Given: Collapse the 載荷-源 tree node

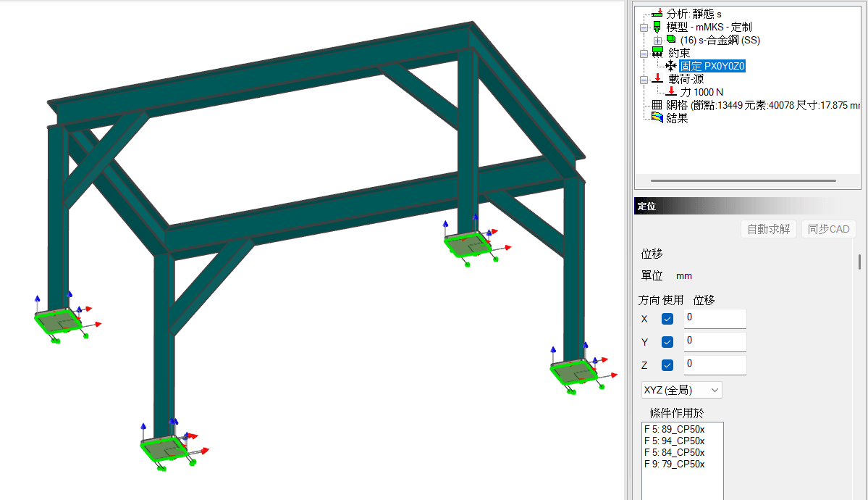Looking at the screenshot, I should pos(644,80).
